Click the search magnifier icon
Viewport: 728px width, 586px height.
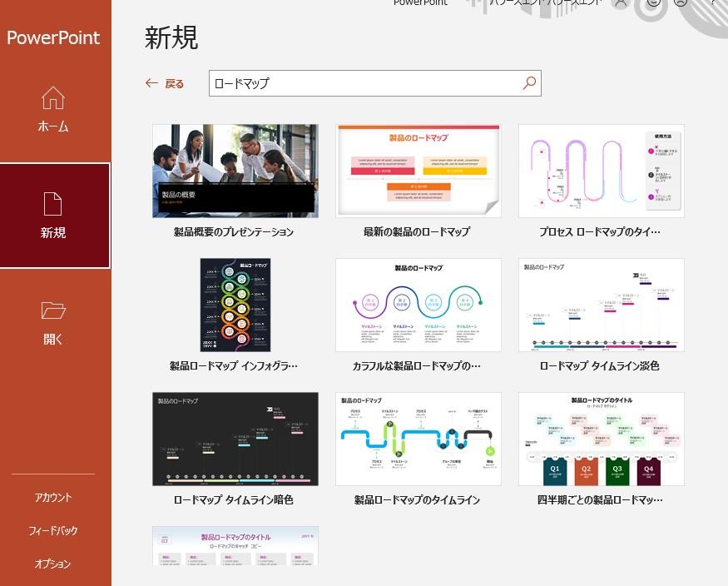coord(529,82)
